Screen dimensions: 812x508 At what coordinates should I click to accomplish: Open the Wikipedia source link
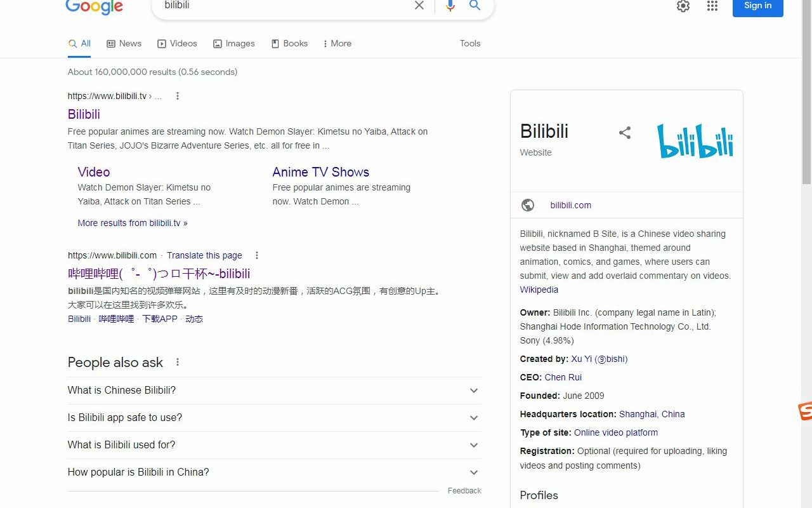539,290
